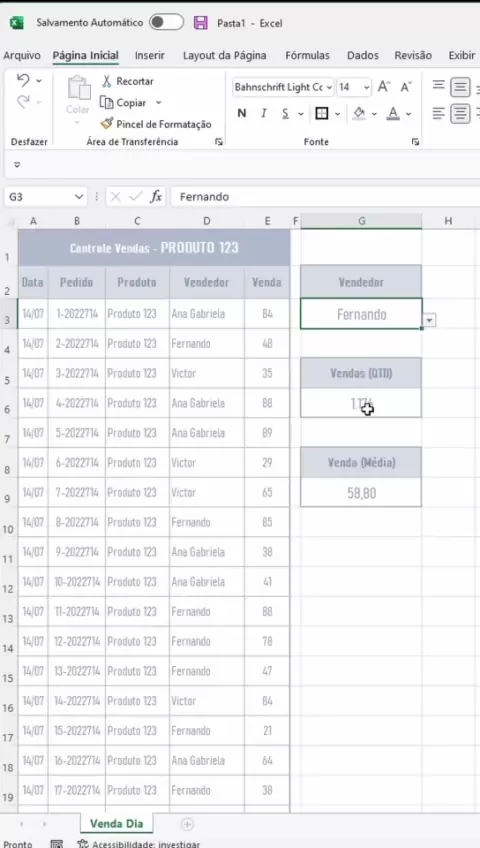
Task: Click the Copiar button
Action: tap(124, 103)
